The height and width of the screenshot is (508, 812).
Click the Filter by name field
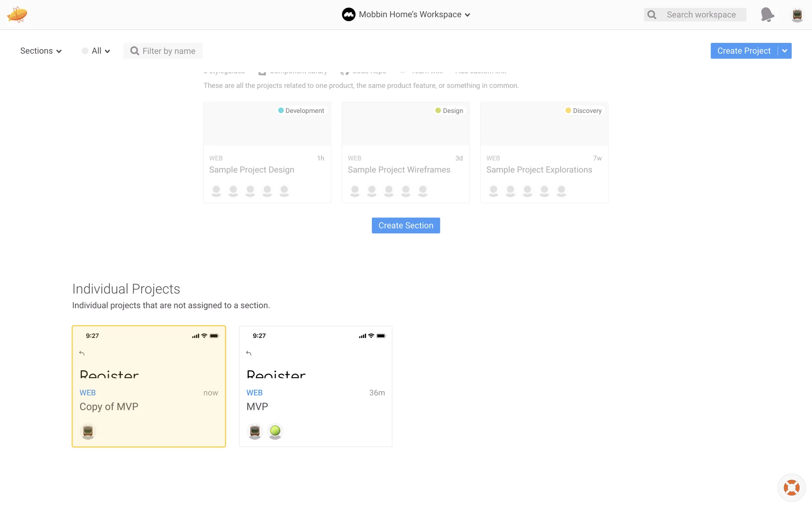(168, 51)
